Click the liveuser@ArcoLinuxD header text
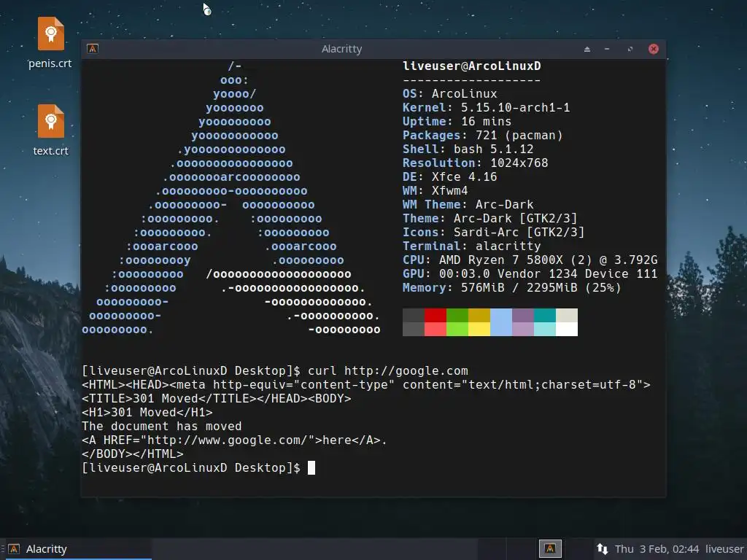 (472, 66)
